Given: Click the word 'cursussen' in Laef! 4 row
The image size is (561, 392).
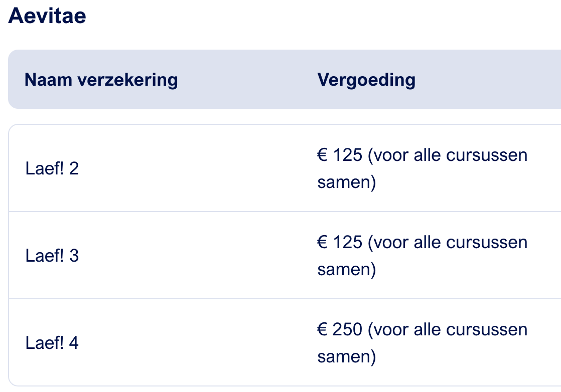Looking at the screenshot, I should (x=487, y=329).
